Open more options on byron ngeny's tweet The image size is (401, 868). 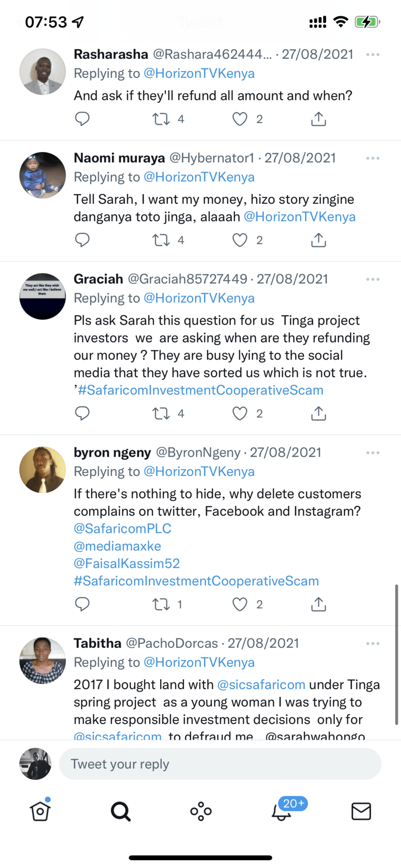373,453
